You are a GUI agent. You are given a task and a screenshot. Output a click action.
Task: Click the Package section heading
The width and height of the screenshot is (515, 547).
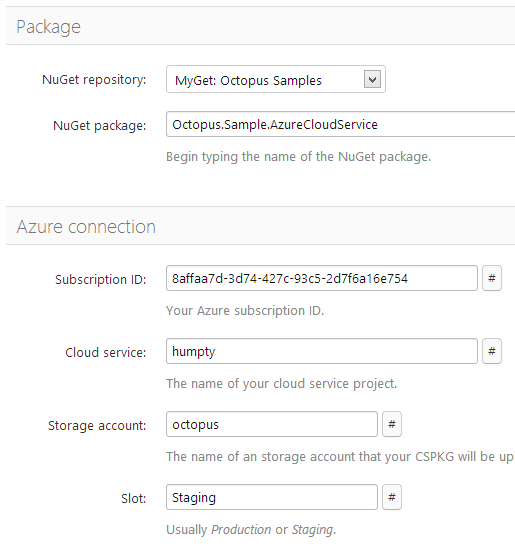(x=48, y=27)
